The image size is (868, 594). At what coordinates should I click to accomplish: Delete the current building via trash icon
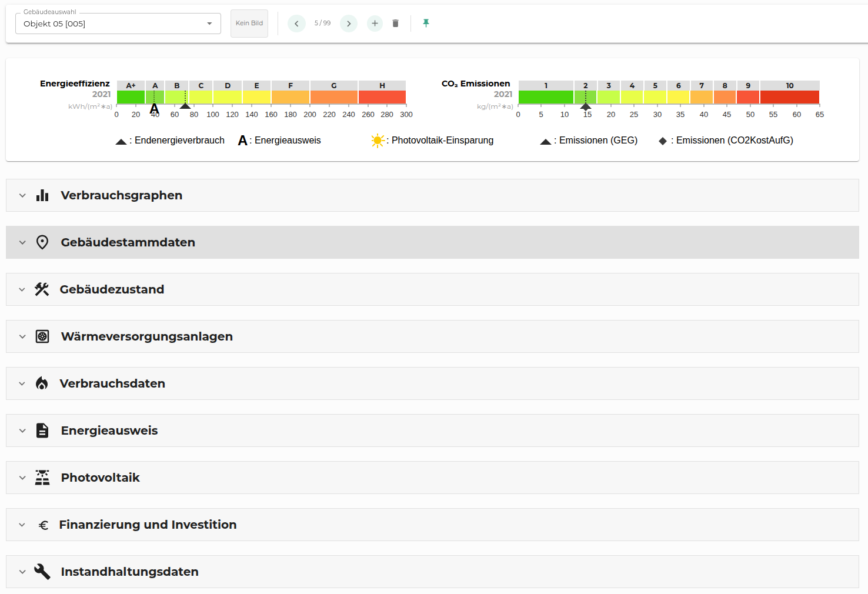coord(395,24)
